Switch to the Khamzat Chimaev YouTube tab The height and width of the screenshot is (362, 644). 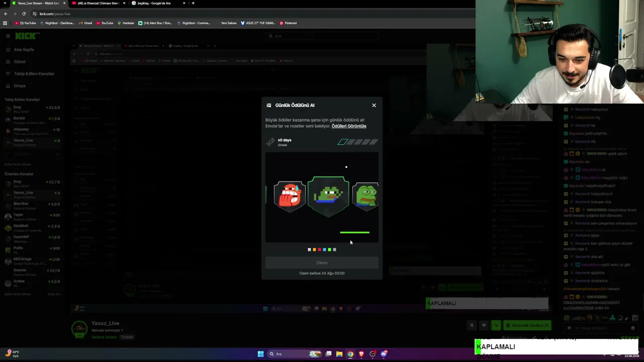click(98, 3)
